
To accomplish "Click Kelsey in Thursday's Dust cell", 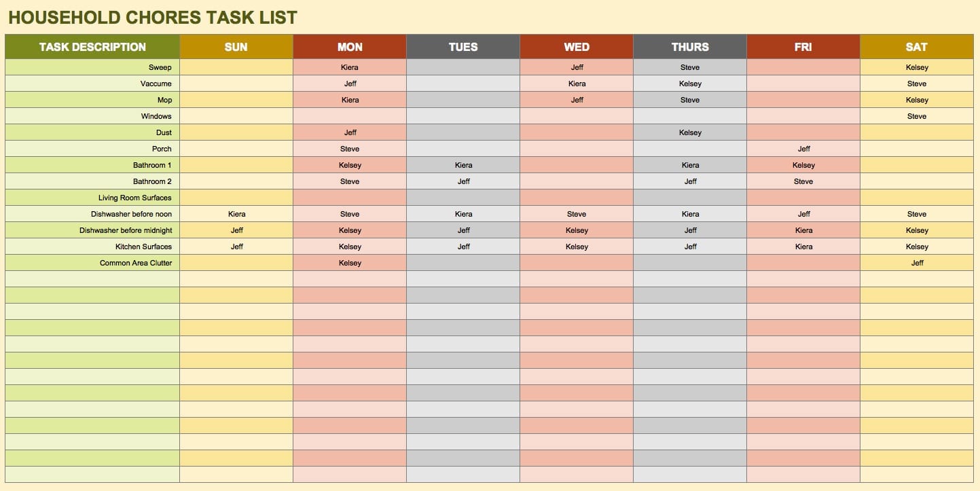I will [690, 132].
